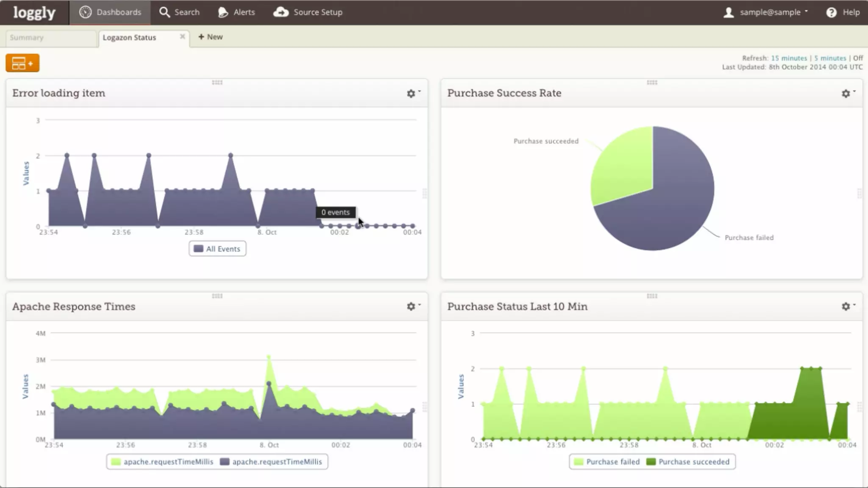Close the Logazon Status tab
Viewport: 868px width, 488px height.
point(182,36)
